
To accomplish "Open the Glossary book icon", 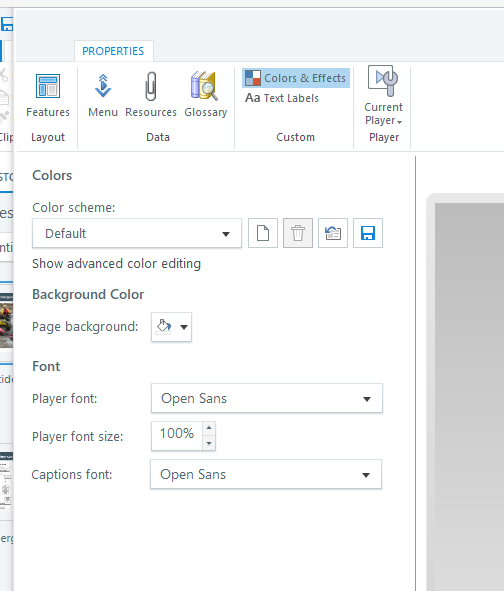I will coord(205,95).
